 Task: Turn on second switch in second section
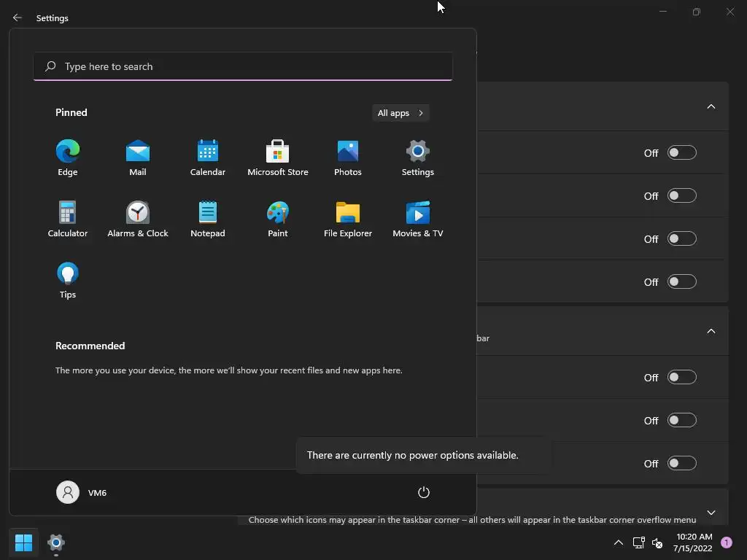(682, 420)
